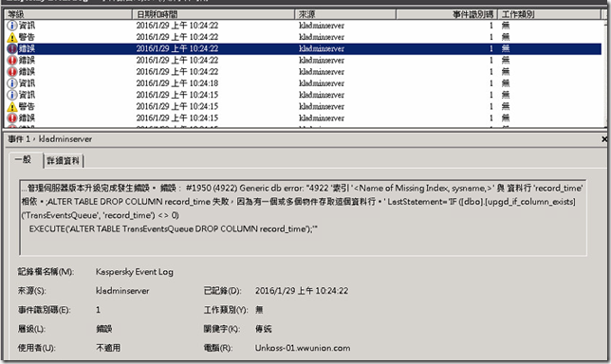Sort by the 事件識別碼 column header
This screenshot has width=611, height=364.
447,14
